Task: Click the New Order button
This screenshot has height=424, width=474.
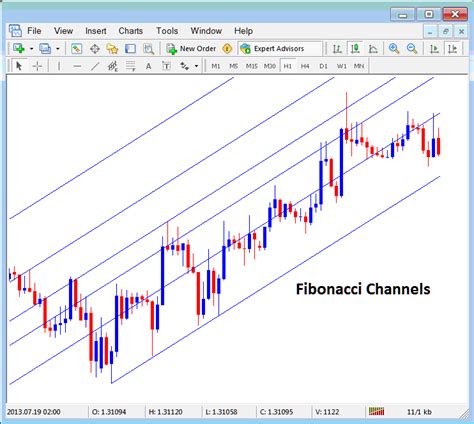Action: coord(191,49)
